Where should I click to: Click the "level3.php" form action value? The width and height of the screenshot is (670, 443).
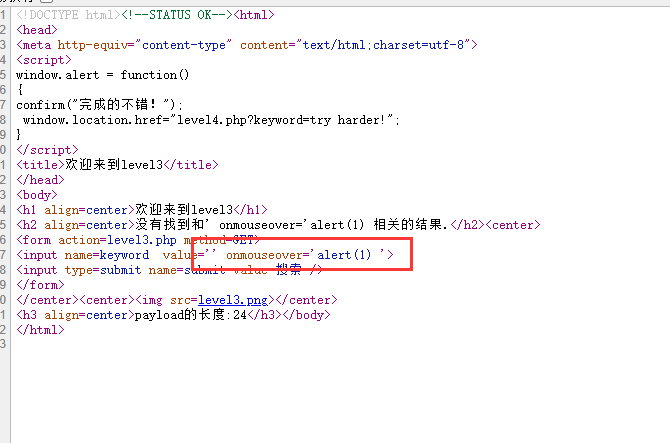pyautogui.click(x=141, y=240)
